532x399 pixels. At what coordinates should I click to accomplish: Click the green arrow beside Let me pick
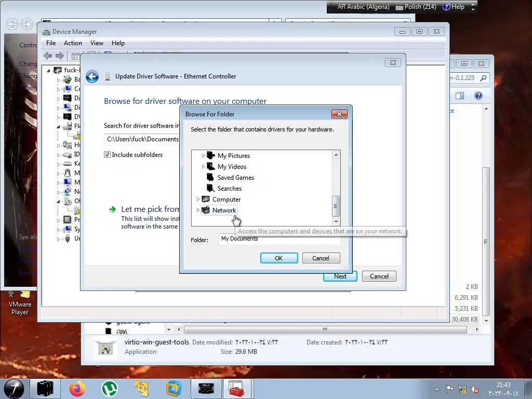click(x=112, y=210)
